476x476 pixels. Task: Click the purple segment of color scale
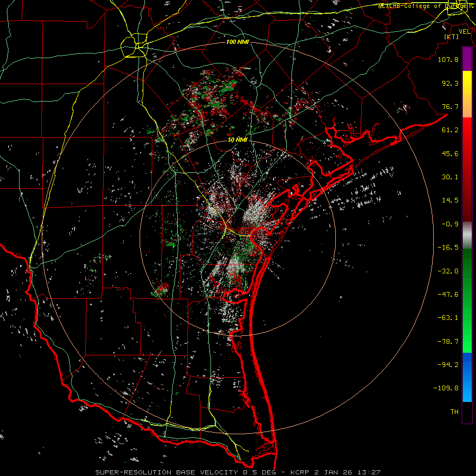pyautogui.click(x=467, y=59)
